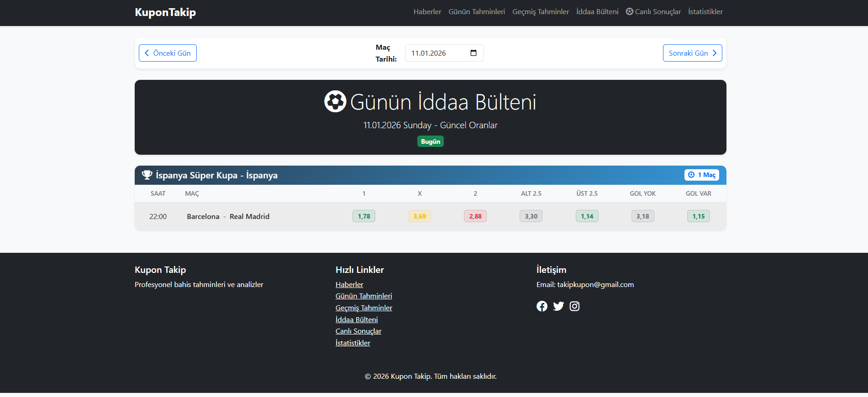Viewport: 868px width, 397px height.
Task: Open Günün Tahminleri in the top navigation
Action: 477,12
